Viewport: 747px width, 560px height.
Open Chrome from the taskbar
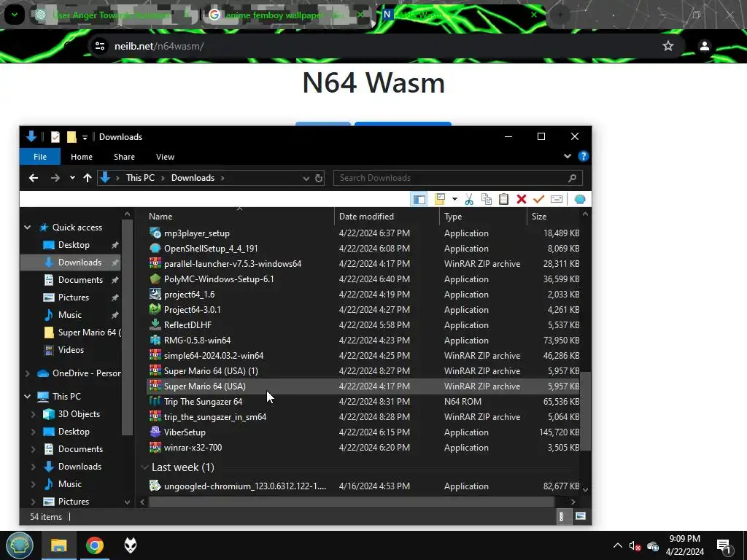point(95,545)
